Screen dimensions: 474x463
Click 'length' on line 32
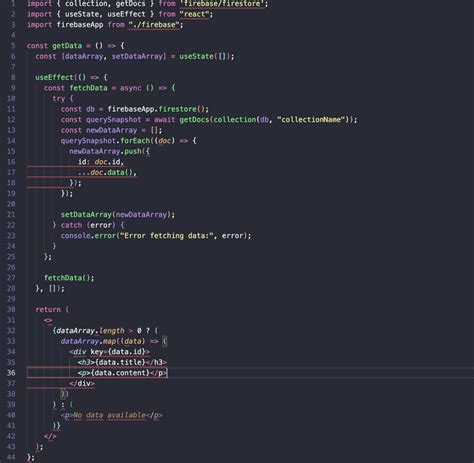point(112,331)
